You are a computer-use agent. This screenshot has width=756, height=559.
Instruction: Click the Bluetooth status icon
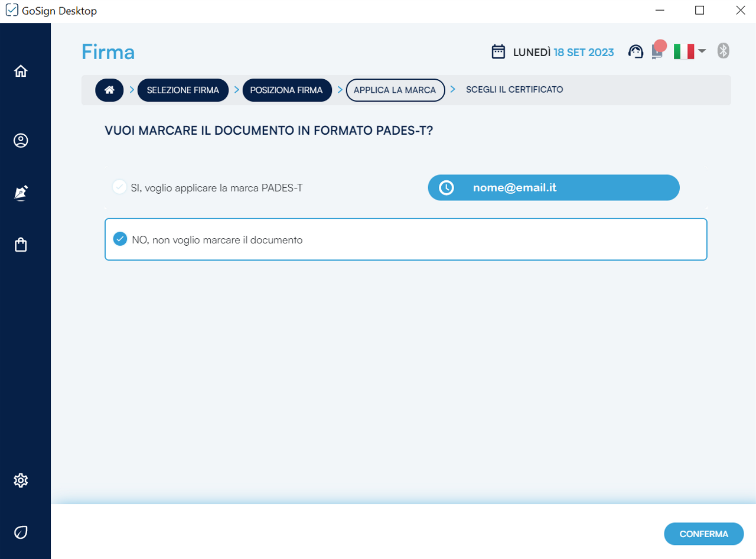[x=723, y=51]
